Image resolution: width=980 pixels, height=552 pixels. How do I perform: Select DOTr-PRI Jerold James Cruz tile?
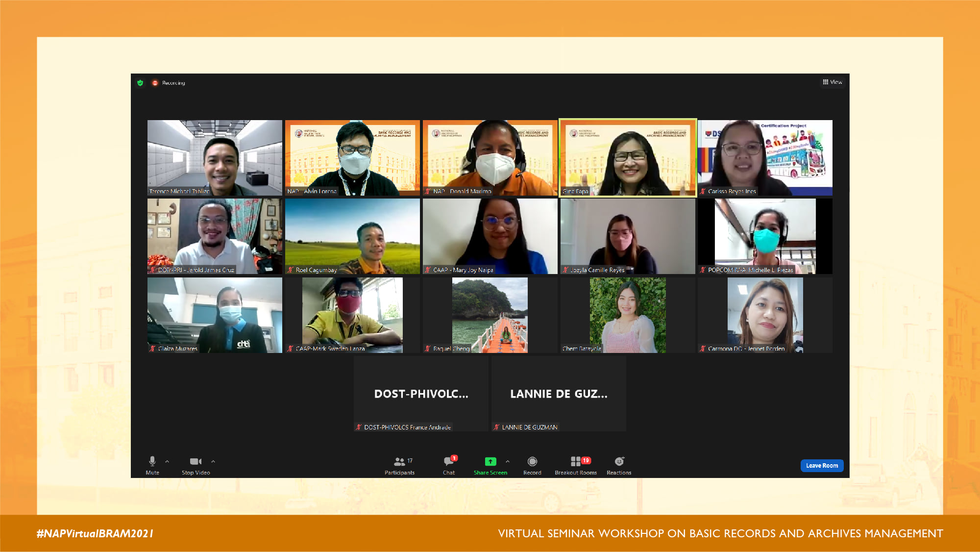click(x=215, y=236)
